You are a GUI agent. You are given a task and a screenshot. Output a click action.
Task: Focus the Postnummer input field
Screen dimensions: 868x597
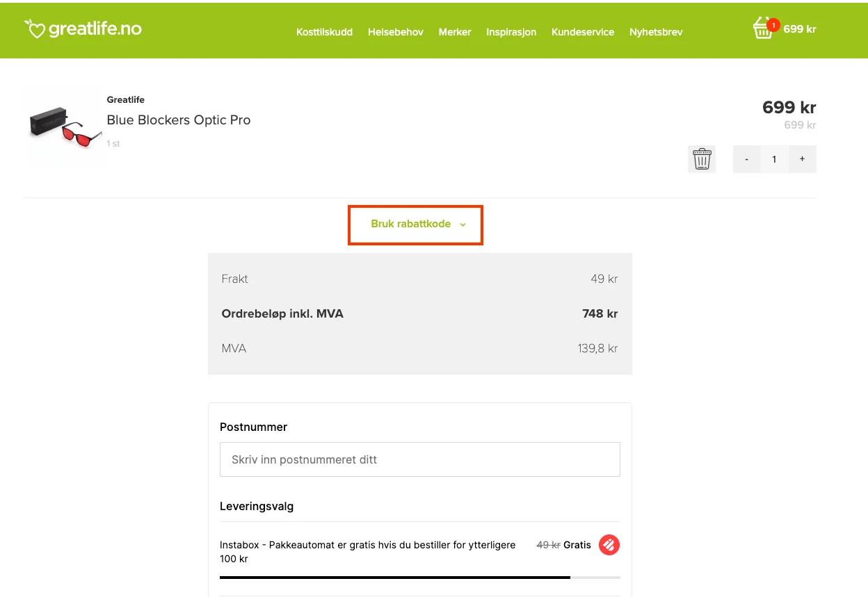[x=420, y=459]
